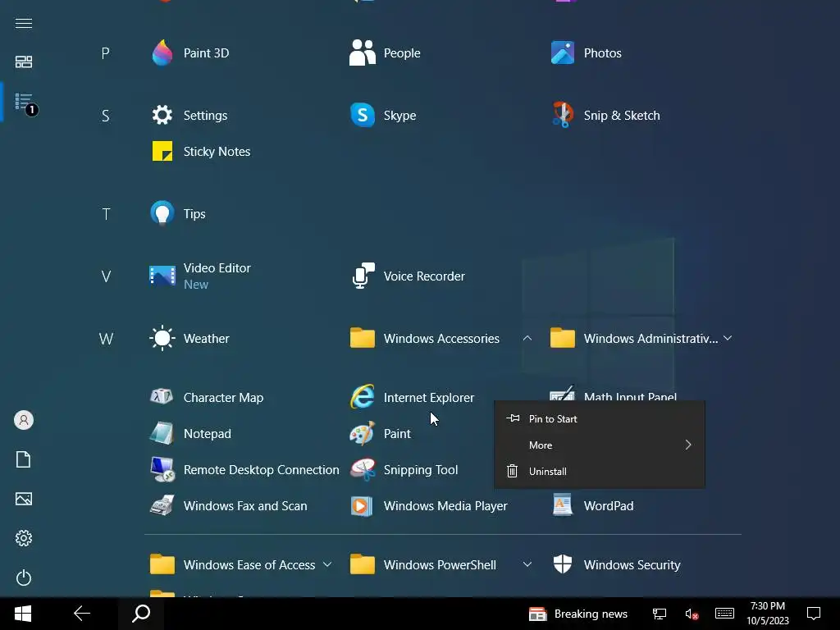Open the Photos app icon

click(x=563, y=53)
